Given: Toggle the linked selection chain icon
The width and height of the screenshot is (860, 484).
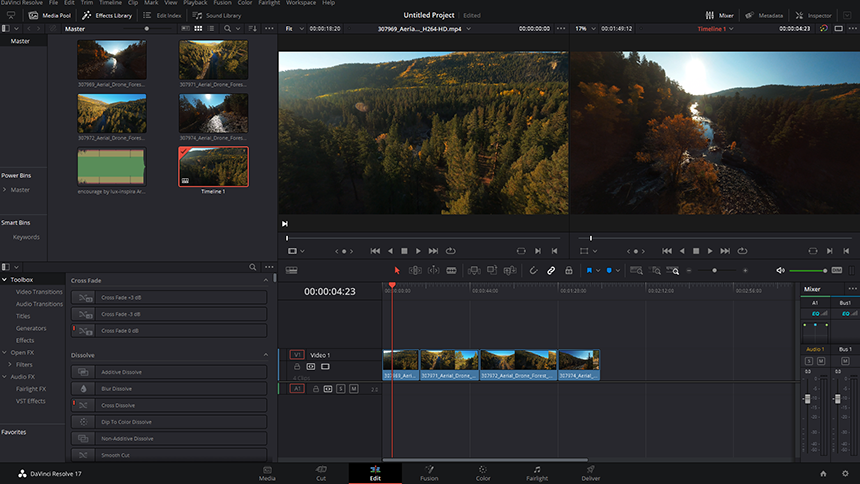Looking at the screenshot, I should coord(550,270).
